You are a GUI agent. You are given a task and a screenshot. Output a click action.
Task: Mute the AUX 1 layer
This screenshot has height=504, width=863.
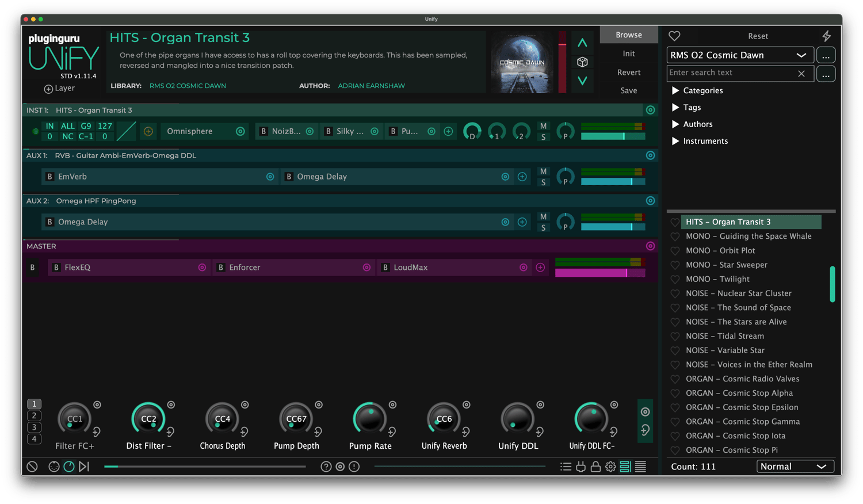point(543,171)
